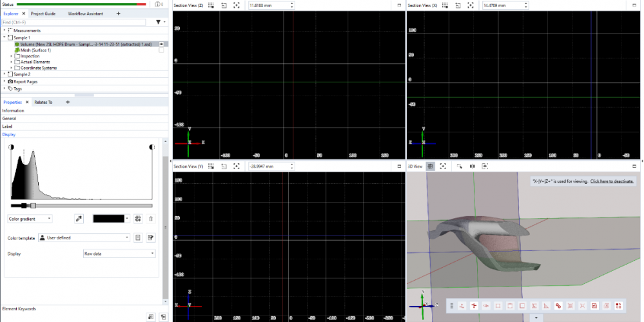644x322 pixels.
Task: Click the rightmost swap icon in 3D floating toolbar
Action: (618, 306)
